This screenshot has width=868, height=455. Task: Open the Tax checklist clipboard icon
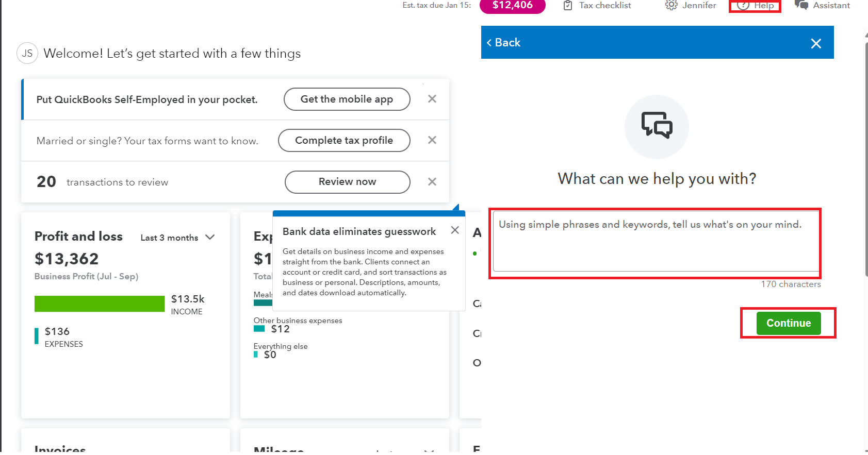tap(568, 6)
